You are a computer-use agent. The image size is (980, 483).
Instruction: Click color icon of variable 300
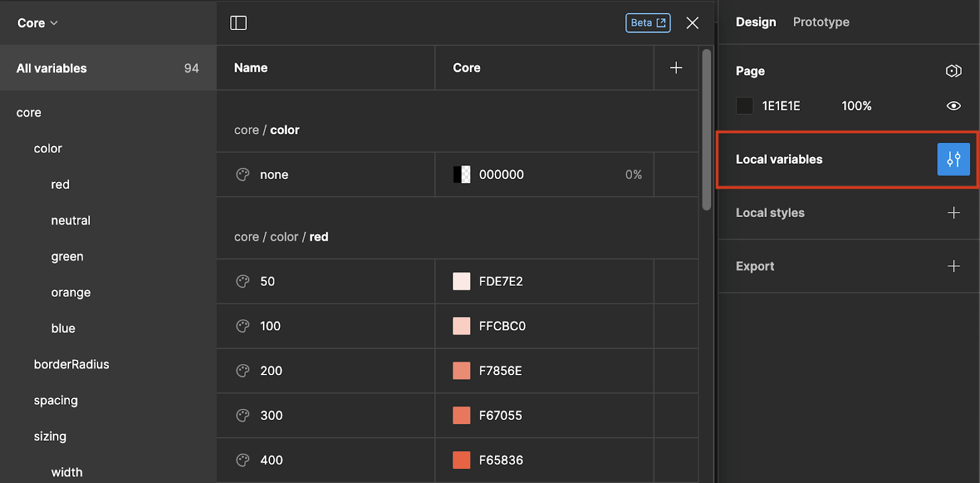click(243, 416)
